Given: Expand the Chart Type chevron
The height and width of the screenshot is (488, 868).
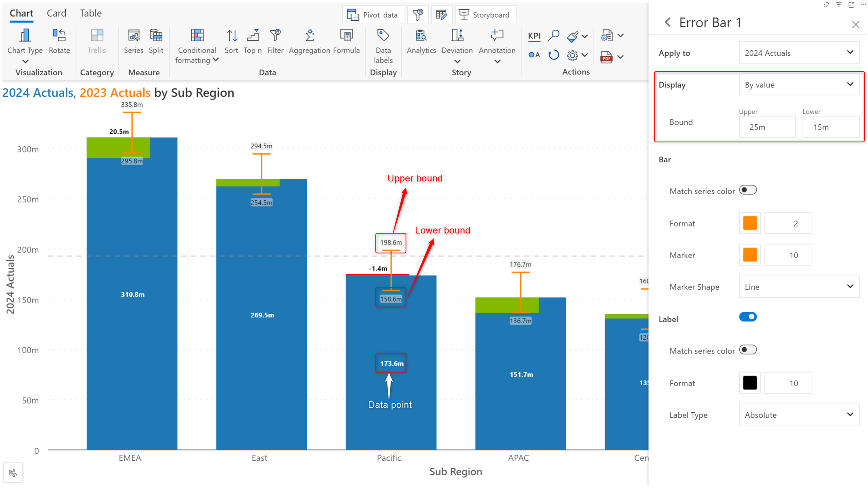Looking at the screenshot, I should click(x=25, y=61).
